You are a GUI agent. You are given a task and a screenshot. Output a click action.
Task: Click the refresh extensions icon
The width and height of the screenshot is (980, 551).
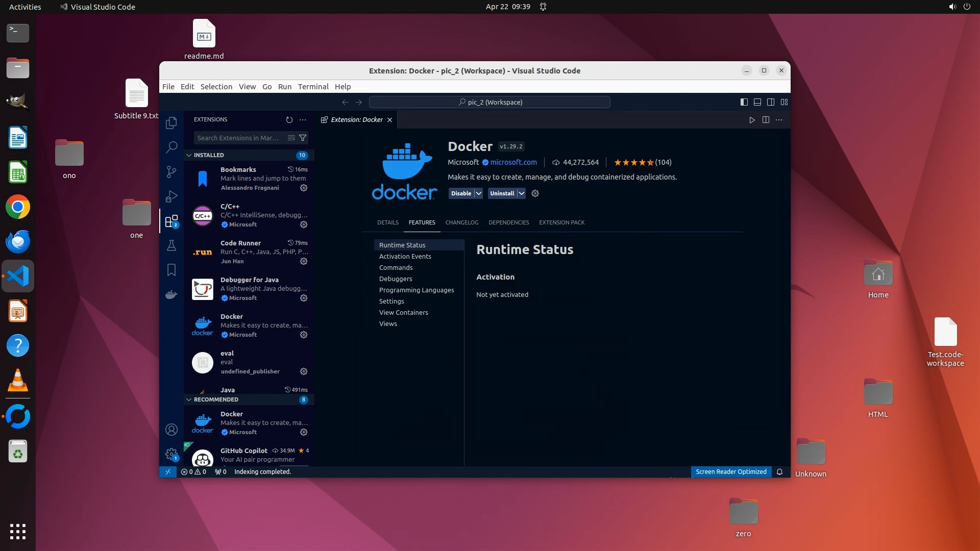[x=289, y=119]
